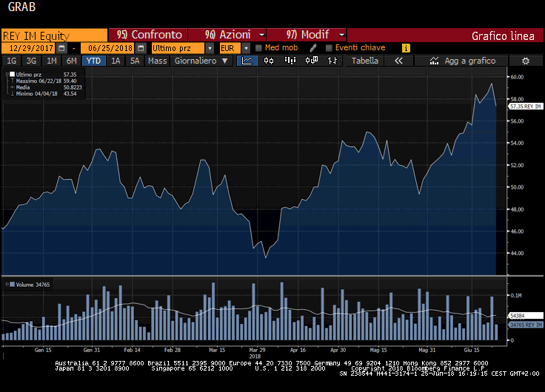Select the 3G time range tab
The image size is (545, 392).
tap(31, 61)
